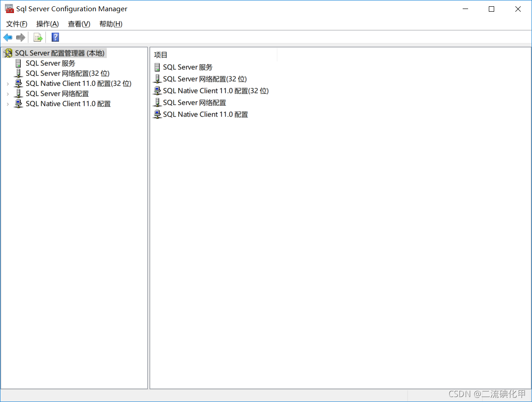The image size is (532, 402).
Task: Click the app icon in title bar
Action: click(9, 9)
